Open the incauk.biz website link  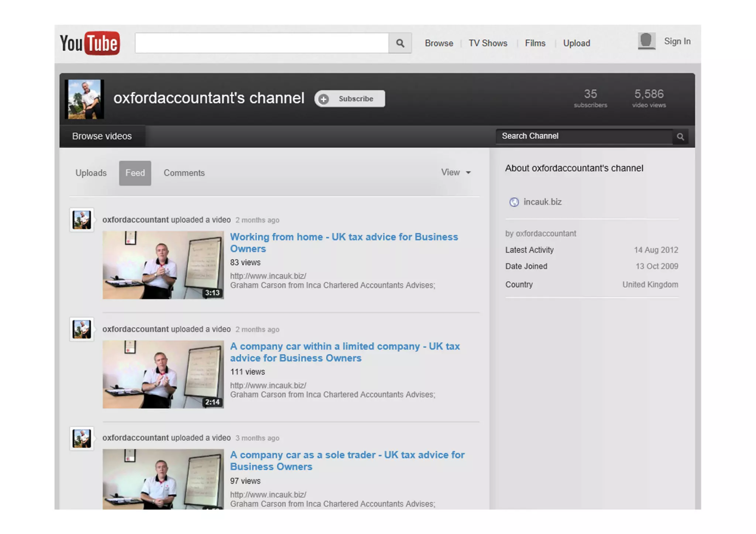point(543,202)
